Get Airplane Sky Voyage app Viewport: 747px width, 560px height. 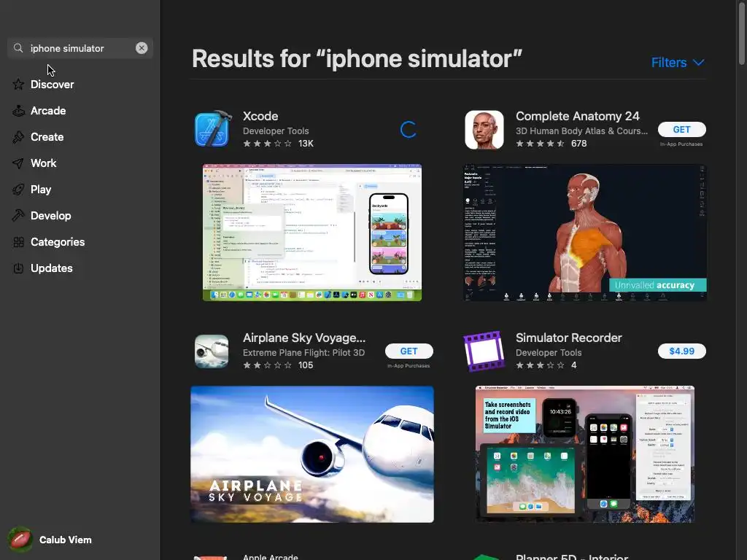click(x=409, y=351)
